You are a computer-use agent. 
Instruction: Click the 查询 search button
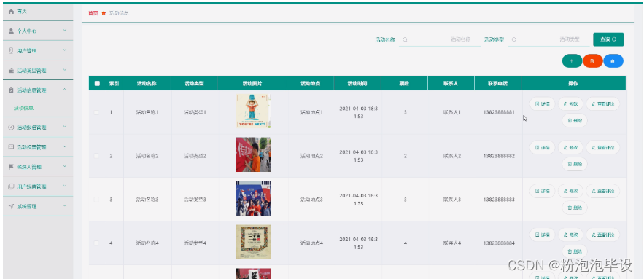click(x=608, y=39)
